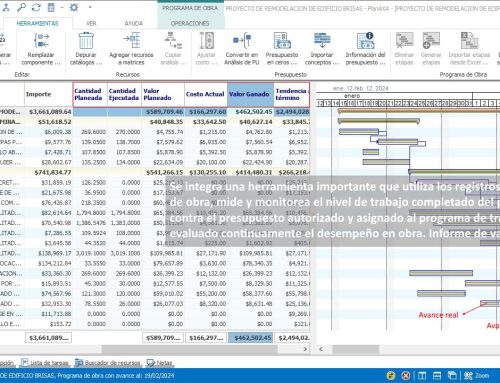
Task: Click Convertir en Análisis de PU tool
Action: 242,49
